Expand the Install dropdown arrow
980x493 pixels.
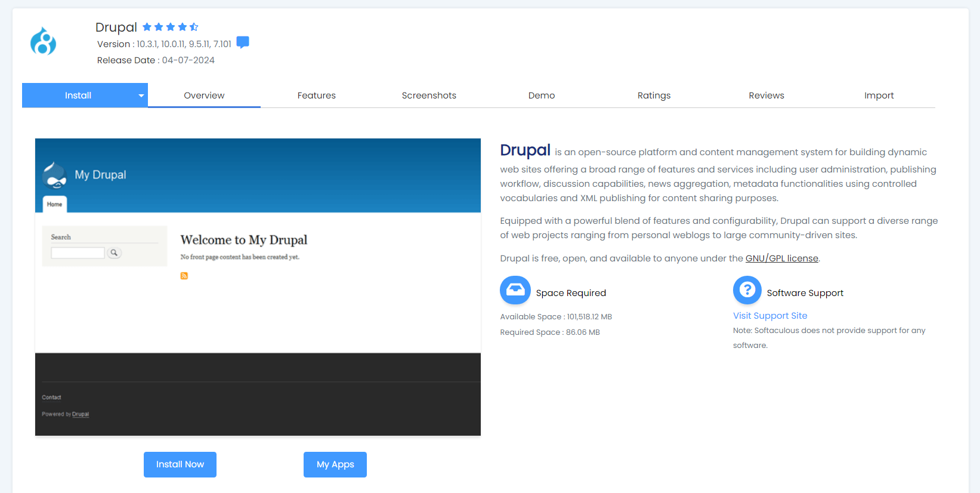point(141,95)
